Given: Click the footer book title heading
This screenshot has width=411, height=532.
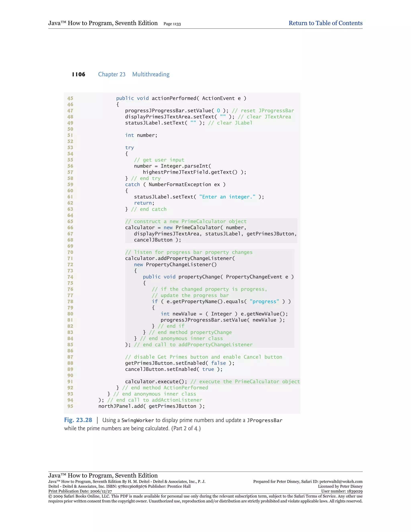Looking at the screenshot, I should (x=103, y=475).
